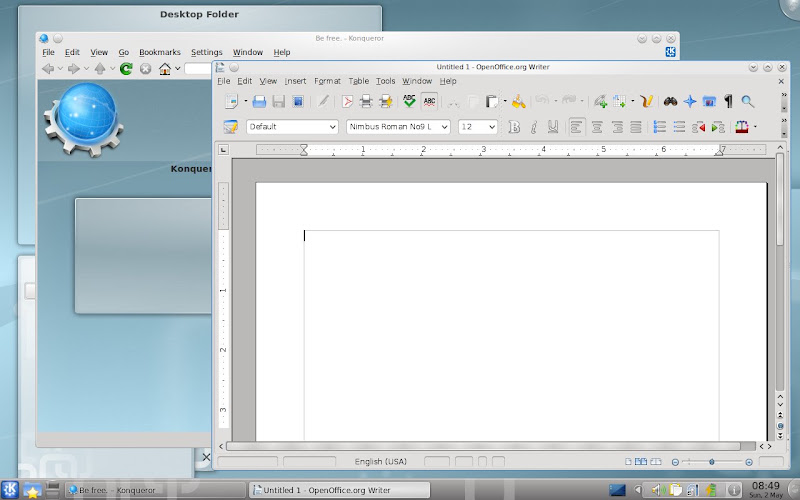Open Writer Insert menu
This screenshot has height=500, width=800.
295,81
